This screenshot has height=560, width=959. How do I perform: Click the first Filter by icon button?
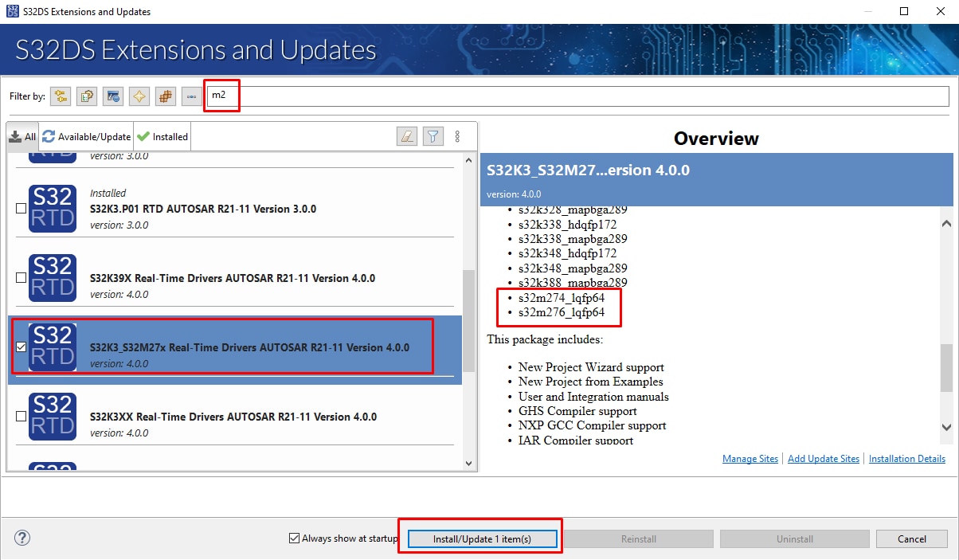pos(61,96)
